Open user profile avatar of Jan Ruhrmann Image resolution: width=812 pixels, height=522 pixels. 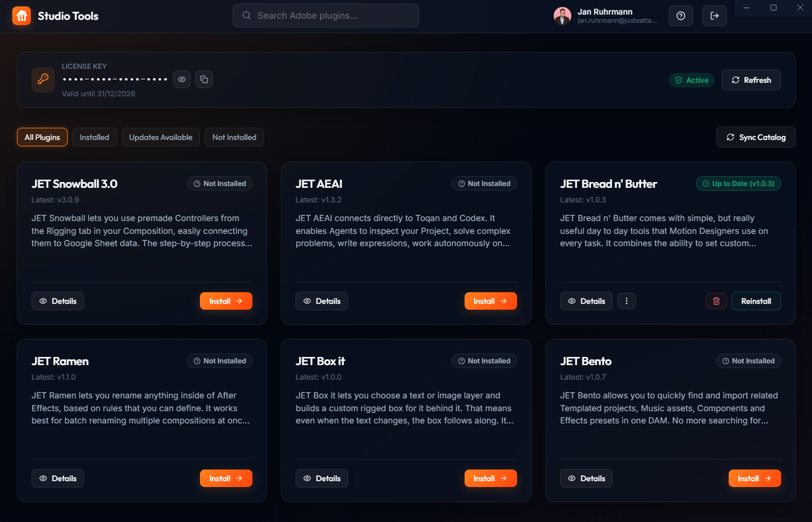click(x=563, y=16)
